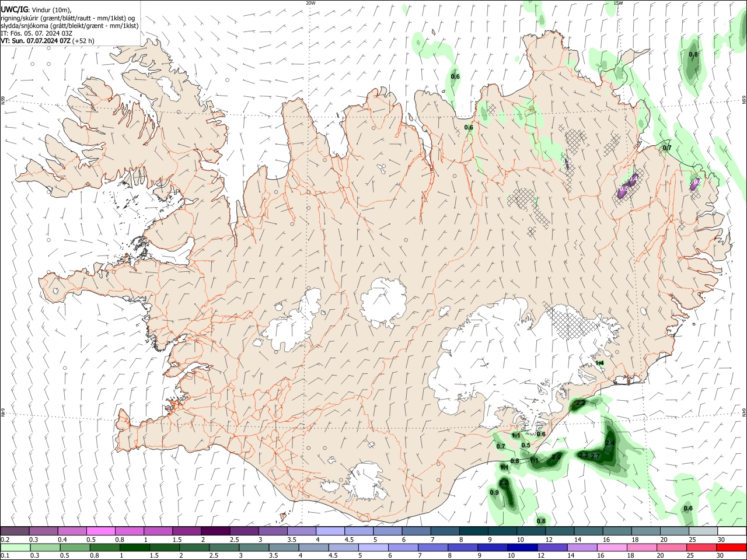Pick the lavender swatch labeled 4 on snow scale
The height and width of the screenshot is (560, 747).
330,531
